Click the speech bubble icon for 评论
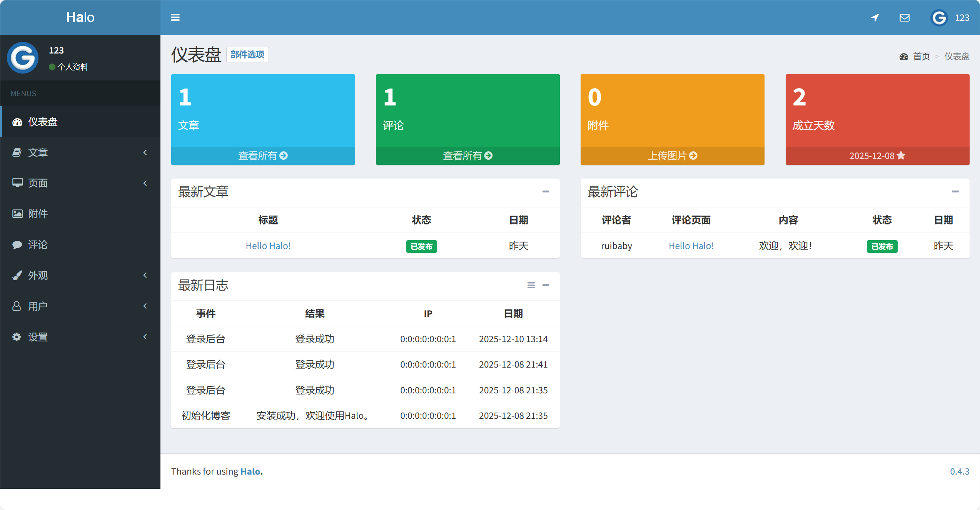 [x=17, y=245]
